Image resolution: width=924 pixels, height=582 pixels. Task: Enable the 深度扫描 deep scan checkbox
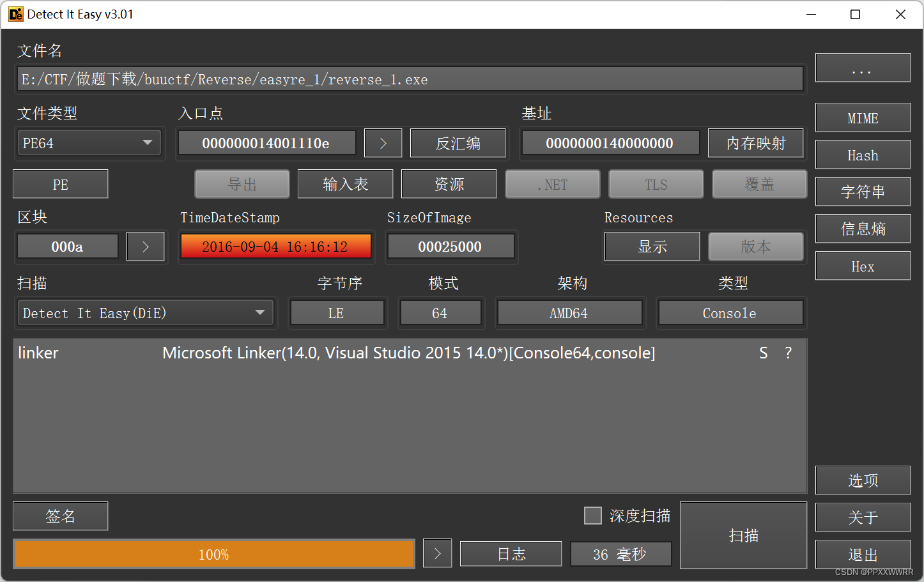(593, 515)
